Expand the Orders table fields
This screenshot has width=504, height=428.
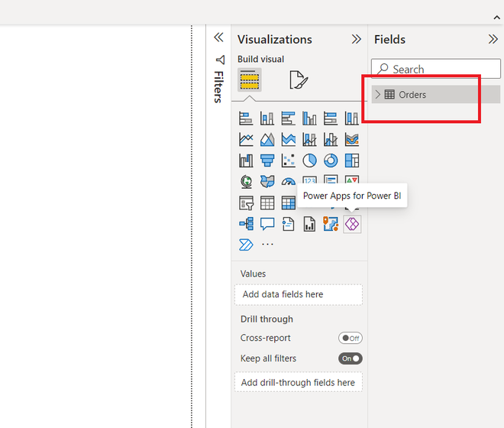coord(378,95)
